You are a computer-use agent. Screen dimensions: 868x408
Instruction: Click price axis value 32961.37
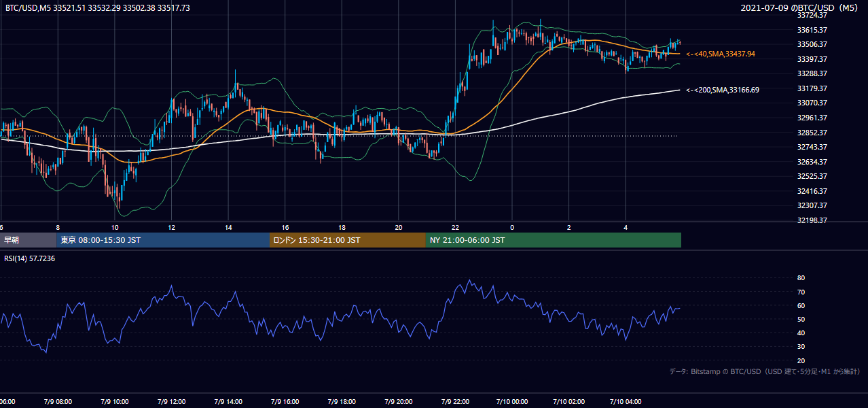coord(812,118)
